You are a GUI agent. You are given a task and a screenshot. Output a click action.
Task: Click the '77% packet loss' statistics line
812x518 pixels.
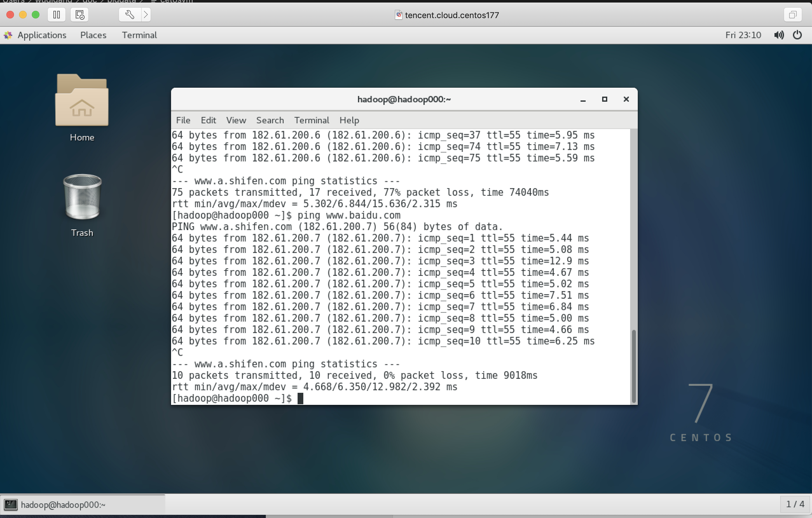pos(361,193)
